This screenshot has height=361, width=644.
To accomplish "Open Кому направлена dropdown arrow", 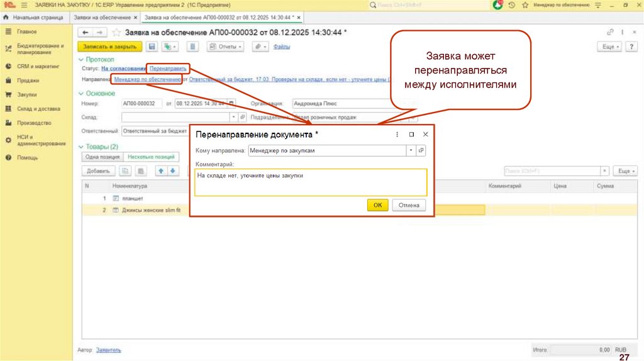I will (411, 150).
